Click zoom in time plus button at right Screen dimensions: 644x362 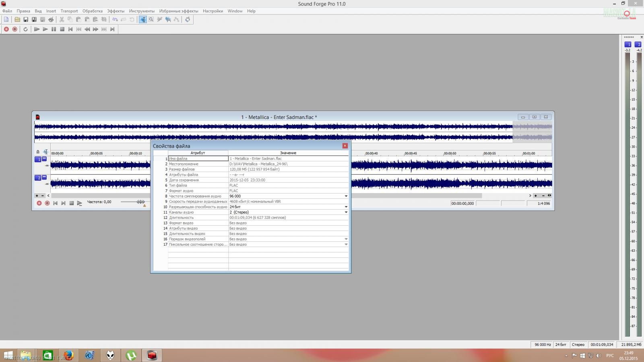click(x=535, y=195)
